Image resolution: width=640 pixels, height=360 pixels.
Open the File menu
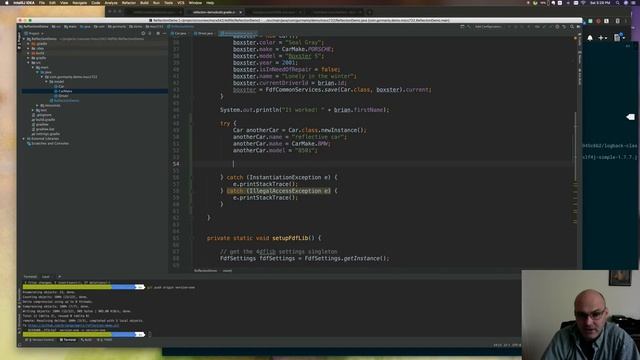point(42,3)
